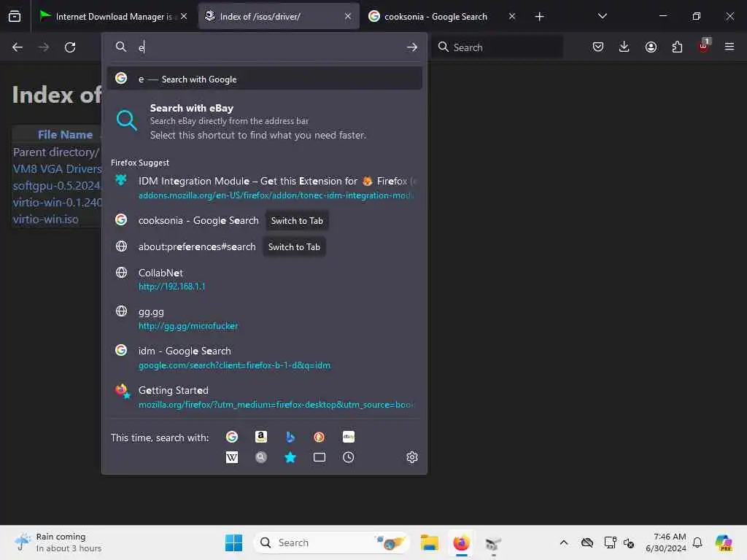Open the clock showing 7:46 AM
The height and width of the screenshot is (560, 747).
tap(666, 542)
